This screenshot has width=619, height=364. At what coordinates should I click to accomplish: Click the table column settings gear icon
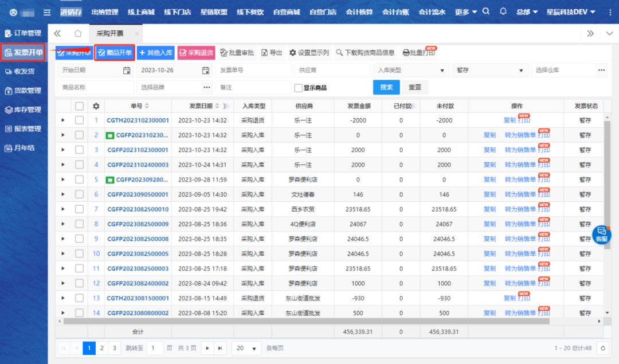coord(96,106)
